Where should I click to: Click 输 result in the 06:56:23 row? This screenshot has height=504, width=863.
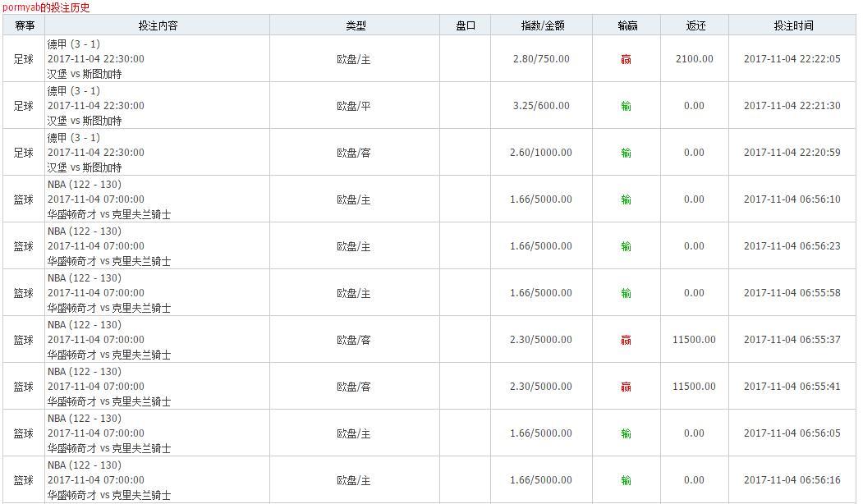click(x=626, y=246)
